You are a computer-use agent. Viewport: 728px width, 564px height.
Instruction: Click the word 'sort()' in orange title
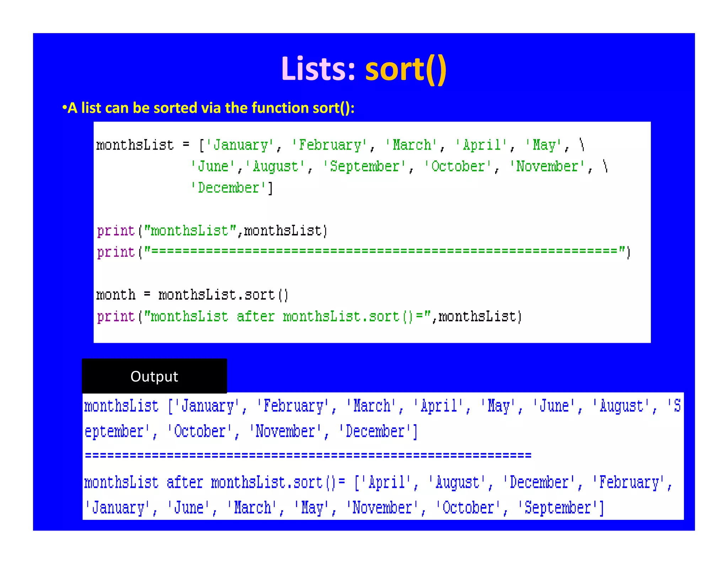[406, 69]
